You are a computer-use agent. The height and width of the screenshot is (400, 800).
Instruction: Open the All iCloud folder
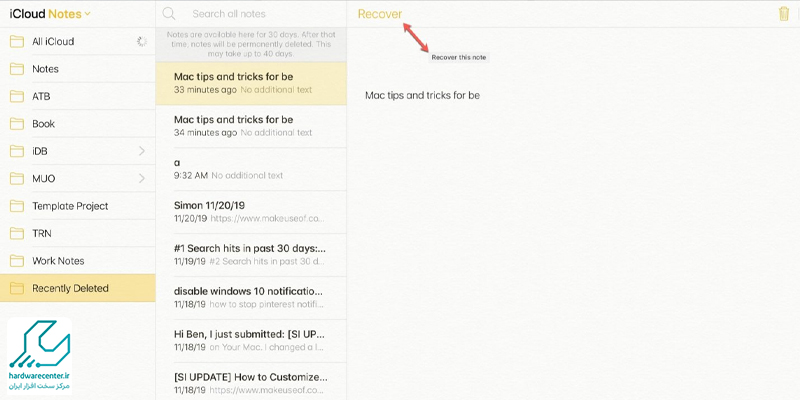tap(78, 41)
